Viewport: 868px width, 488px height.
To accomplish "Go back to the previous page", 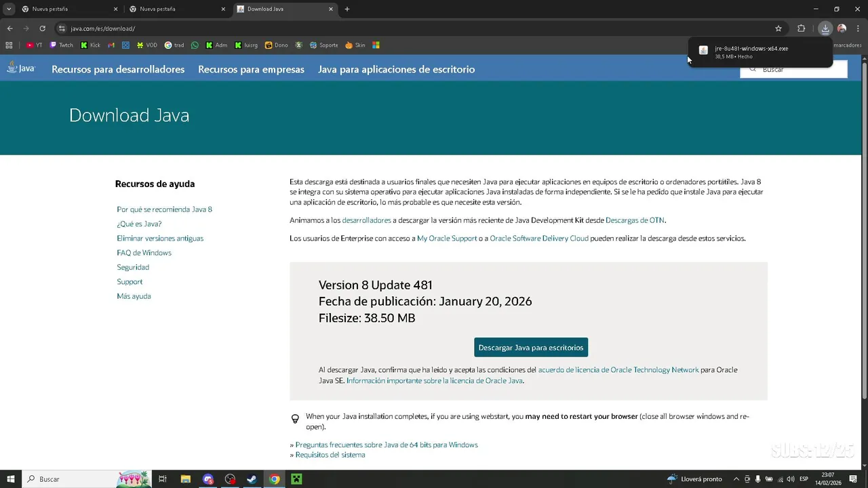I will [x=9, y=28].
